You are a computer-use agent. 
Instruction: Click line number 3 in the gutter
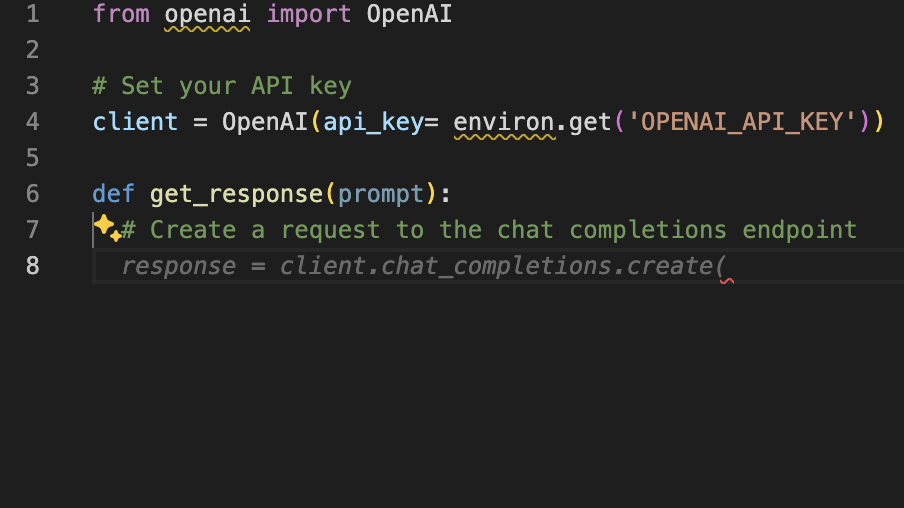pyautogui.click(x=32, y=86)
